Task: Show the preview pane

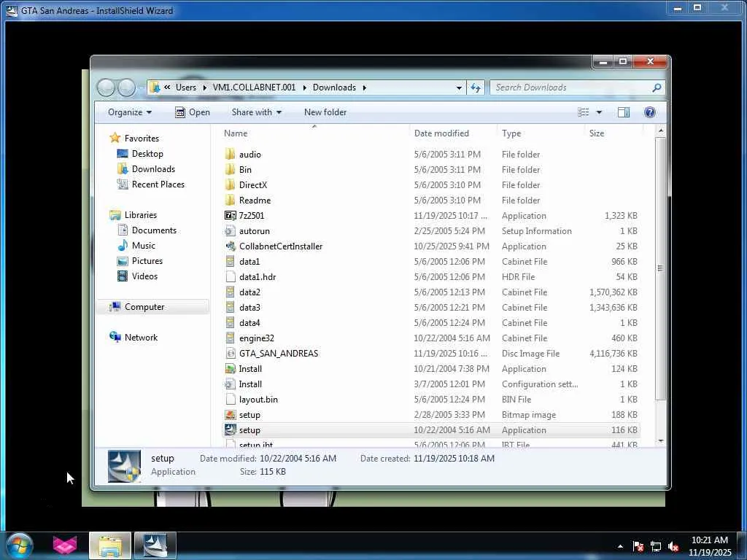Action: (x=624, y=112)
